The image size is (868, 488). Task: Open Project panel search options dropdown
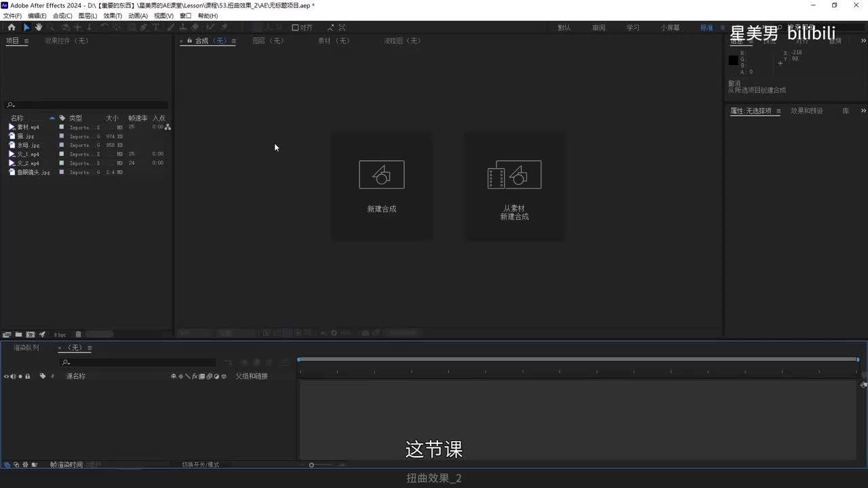pyautogui.click(x=10, y=105)
